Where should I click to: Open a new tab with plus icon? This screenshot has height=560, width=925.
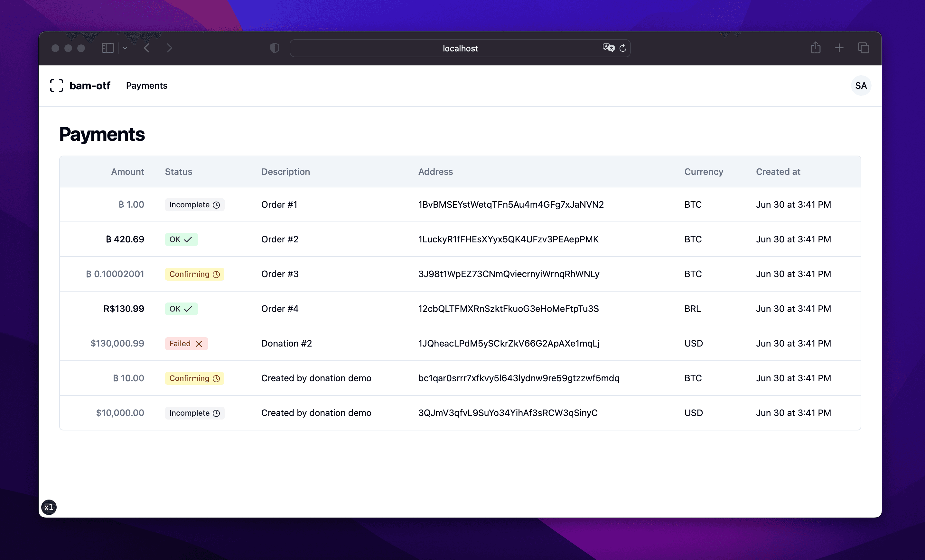coord(839,48)
